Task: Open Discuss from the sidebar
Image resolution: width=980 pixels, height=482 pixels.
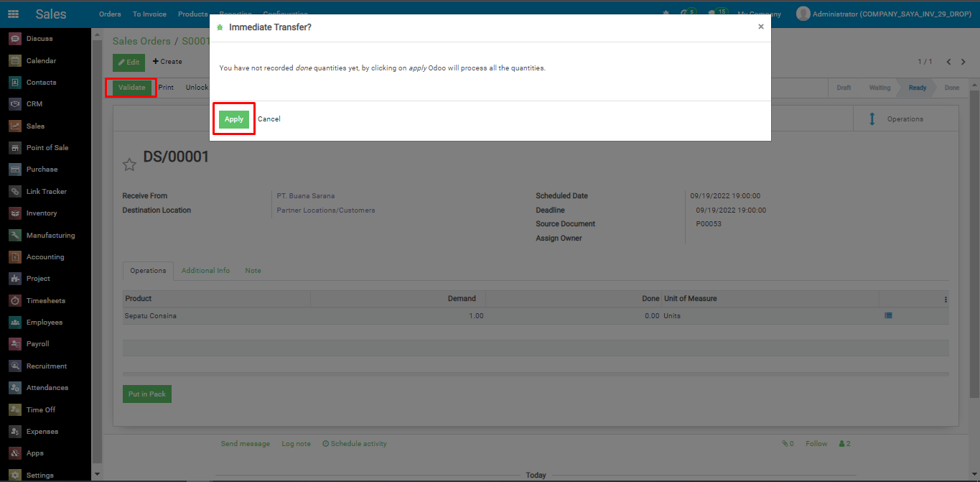Action: point(39,39)
